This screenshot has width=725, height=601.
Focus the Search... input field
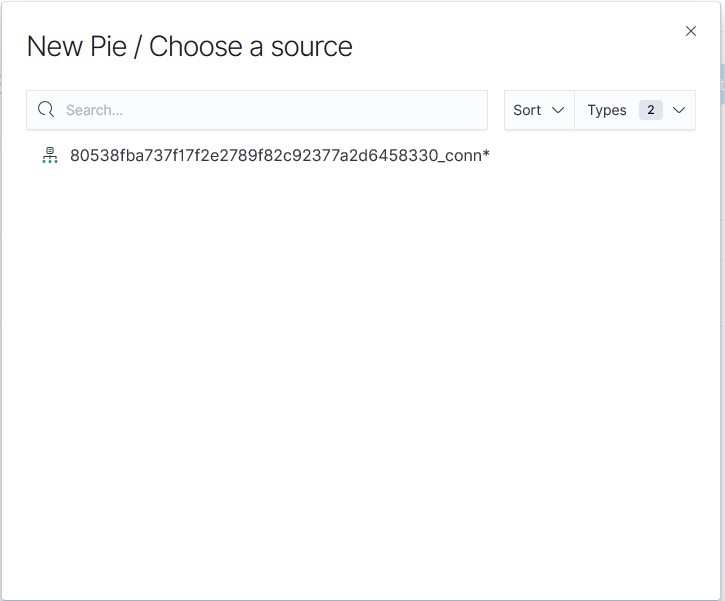point(270,110)
